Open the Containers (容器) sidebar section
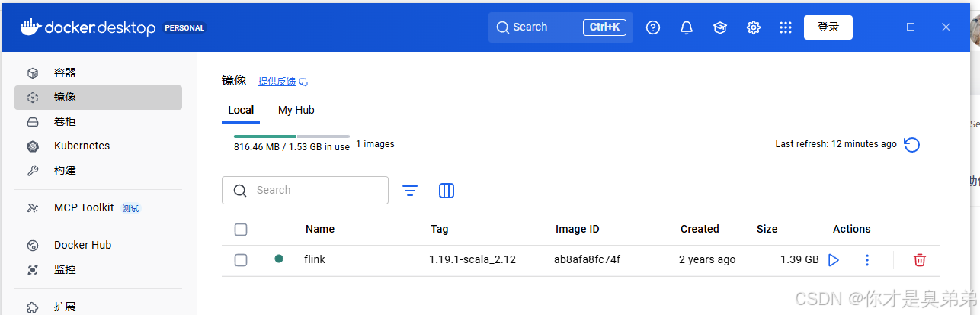The image size is (980, 315). [x=98, y=73]
